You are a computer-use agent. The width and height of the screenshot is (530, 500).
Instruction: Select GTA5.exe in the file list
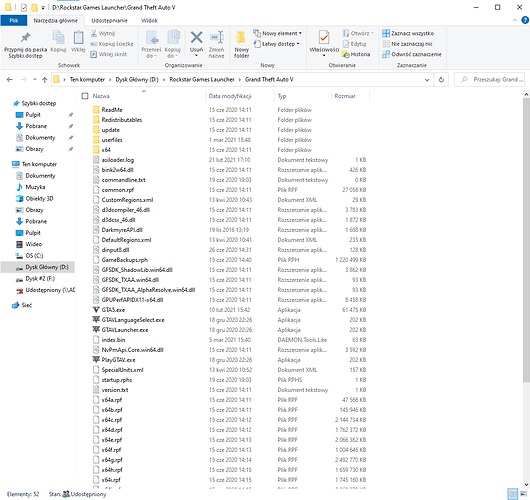coord(113,310)
